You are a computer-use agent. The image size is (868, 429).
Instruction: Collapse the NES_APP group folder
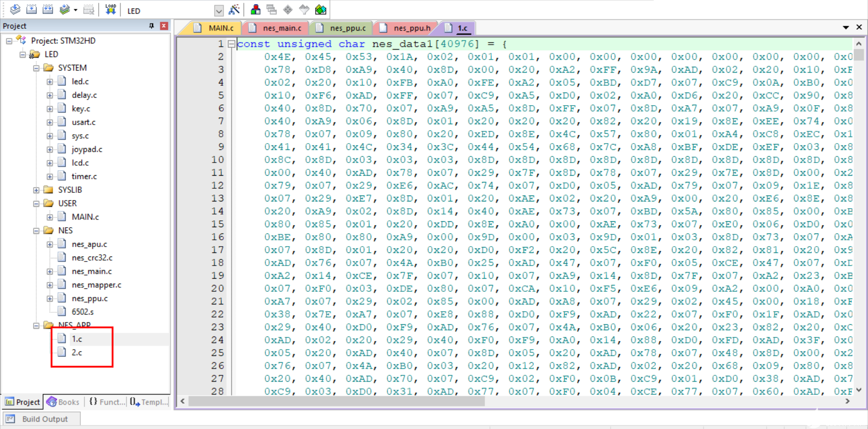(36, 326)
